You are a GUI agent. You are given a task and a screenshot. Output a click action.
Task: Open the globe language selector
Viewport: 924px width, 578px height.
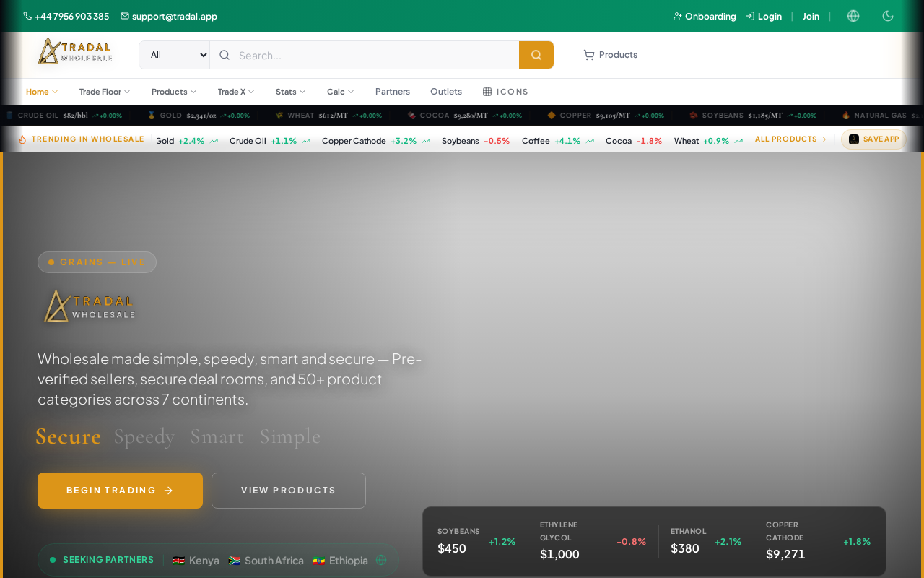click(x=853, y=16)
